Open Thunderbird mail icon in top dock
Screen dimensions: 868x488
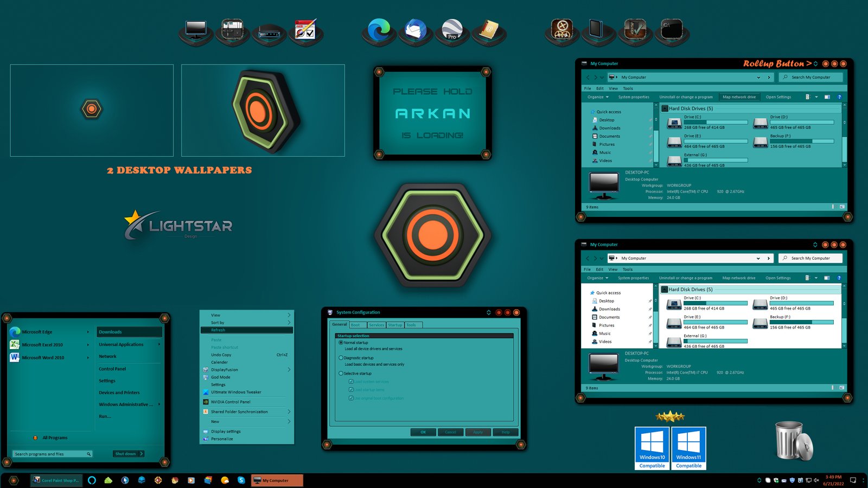pyautogui.click(x=416, y=29)
